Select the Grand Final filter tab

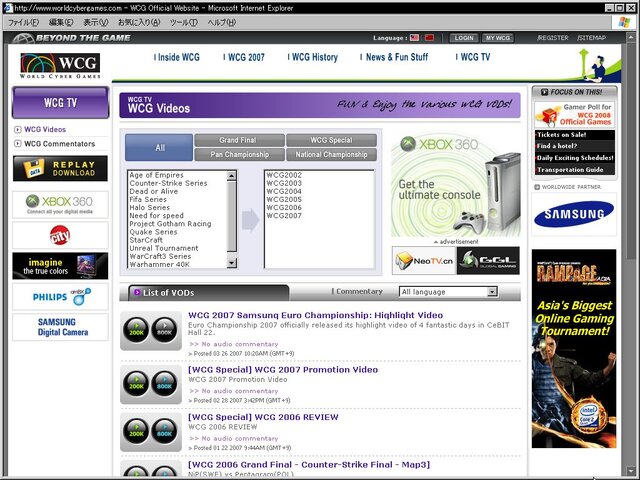[240, 140]
